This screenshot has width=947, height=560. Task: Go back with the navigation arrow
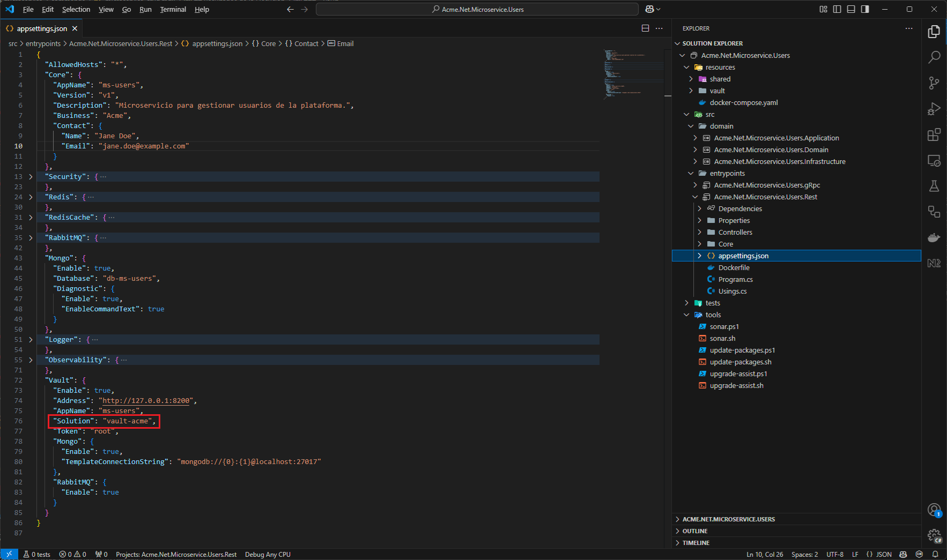tap(290, 9)
